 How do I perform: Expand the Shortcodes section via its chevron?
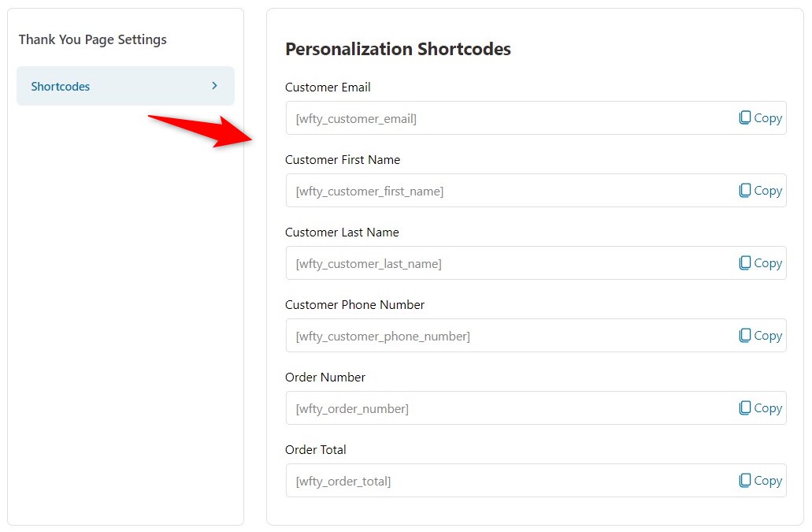[213, 86]
